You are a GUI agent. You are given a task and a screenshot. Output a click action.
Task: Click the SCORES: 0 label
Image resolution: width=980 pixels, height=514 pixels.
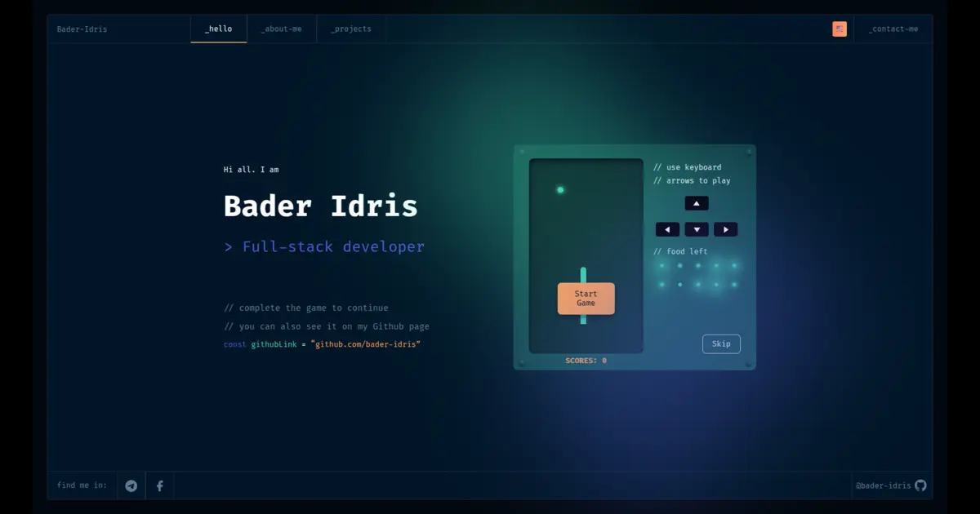pyautogui.click(x=585, y=360)
